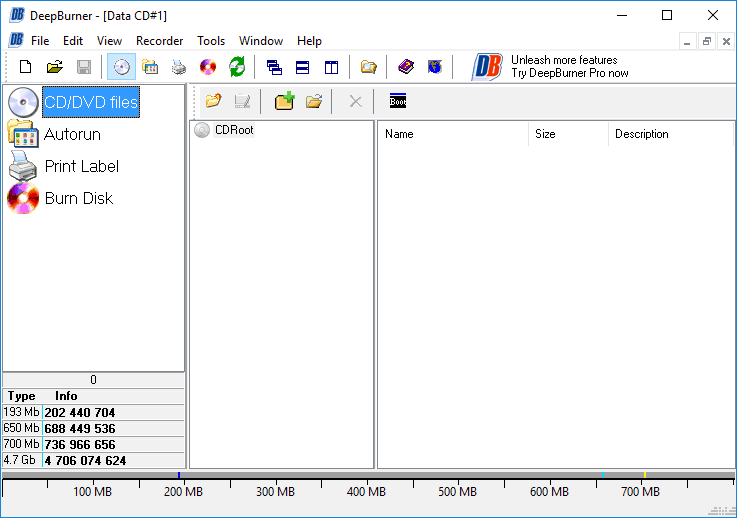The height and width of the screenshot is (518, 737).
Task: Click the value 4 706 074 624
Action: tap(85, 461)
